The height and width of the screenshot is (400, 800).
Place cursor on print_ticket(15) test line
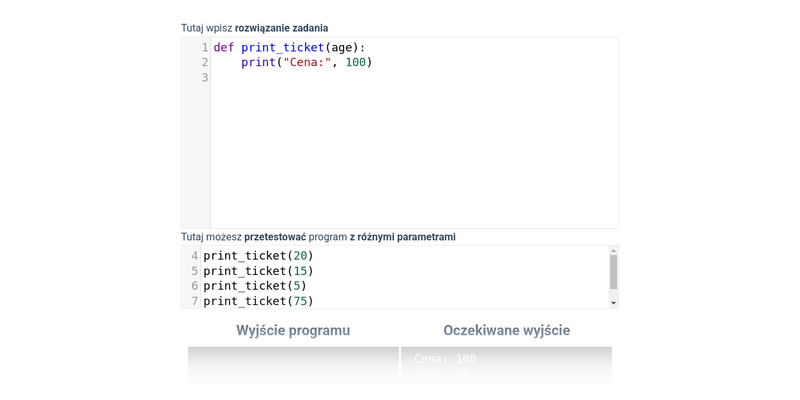click(x=258, y=271)
